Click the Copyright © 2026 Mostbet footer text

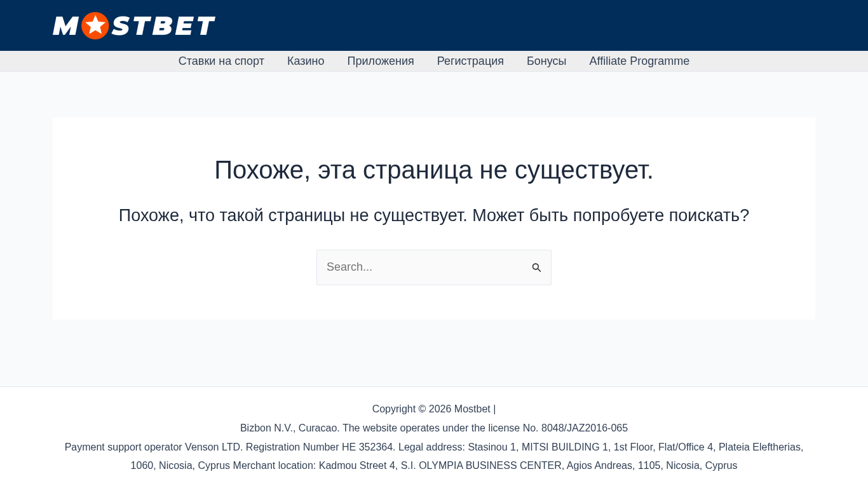(431, 409)
